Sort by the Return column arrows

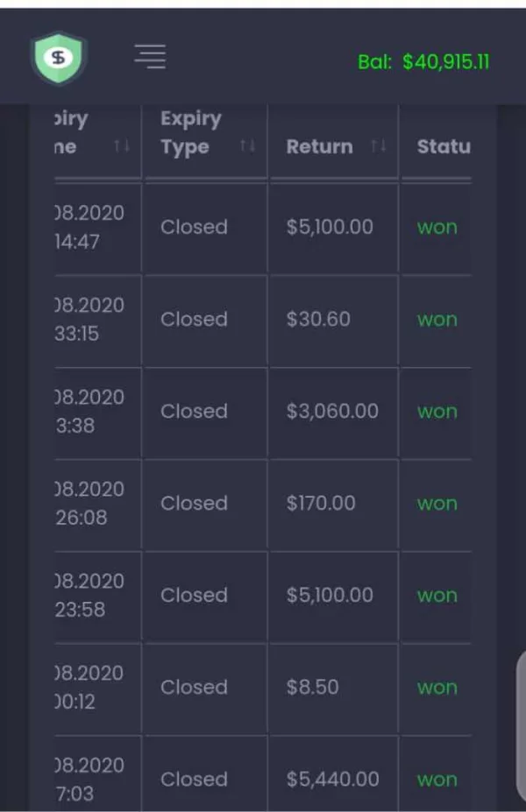pos(379,146)
